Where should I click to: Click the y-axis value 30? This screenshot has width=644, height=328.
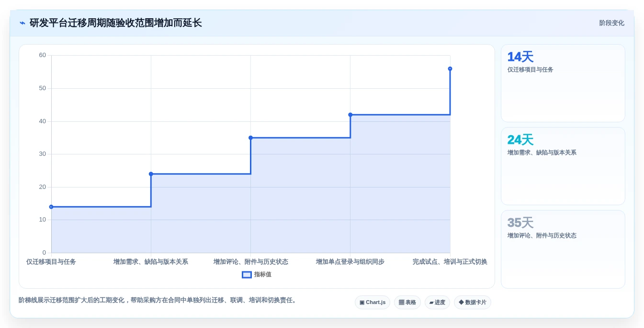coord(43,154)
